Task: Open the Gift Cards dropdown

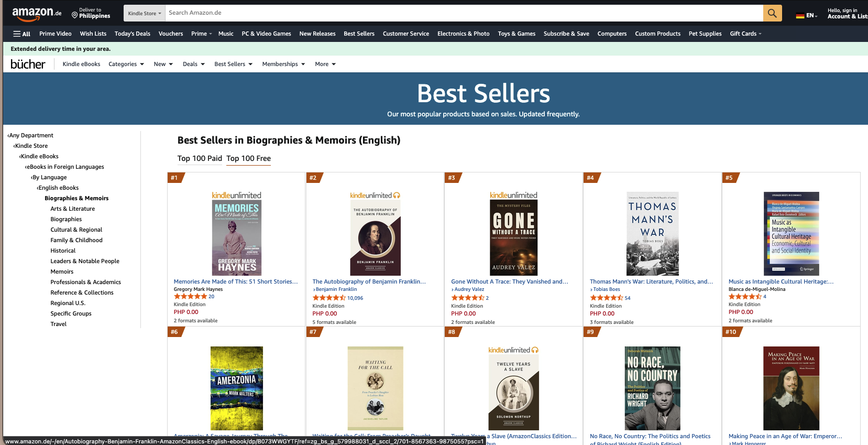Action: [x=745, y=34]
